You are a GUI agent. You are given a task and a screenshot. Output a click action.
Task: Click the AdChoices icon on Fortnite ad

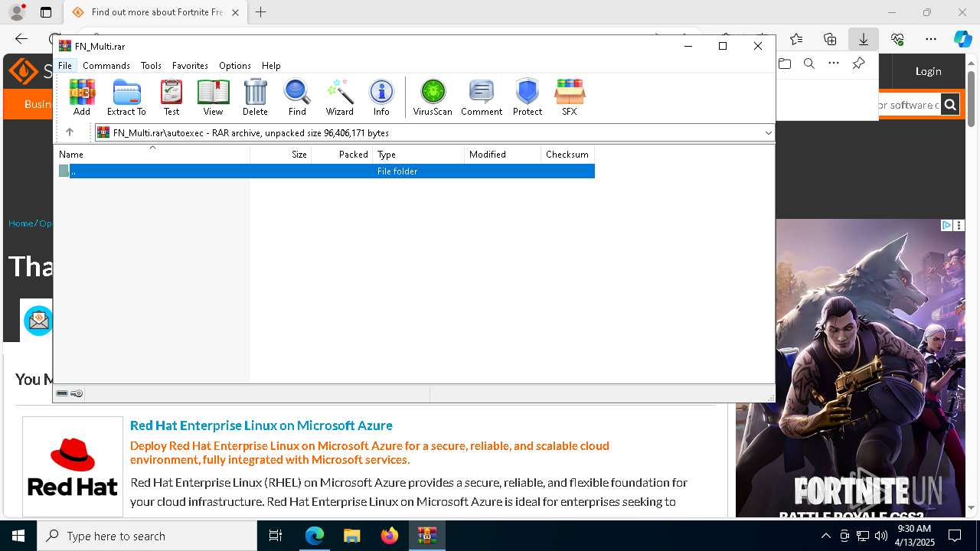click(946, 225)
